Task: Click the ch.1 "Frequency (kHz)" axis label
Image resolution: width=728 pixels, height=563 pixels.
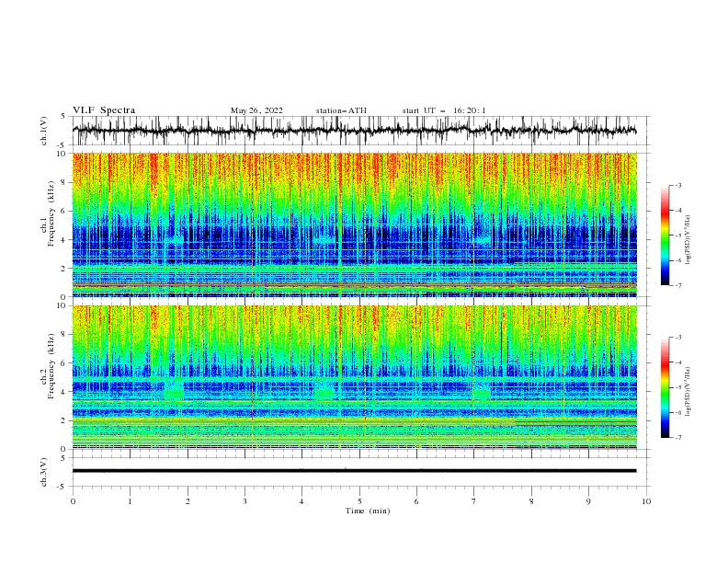Action: point(51,214)
